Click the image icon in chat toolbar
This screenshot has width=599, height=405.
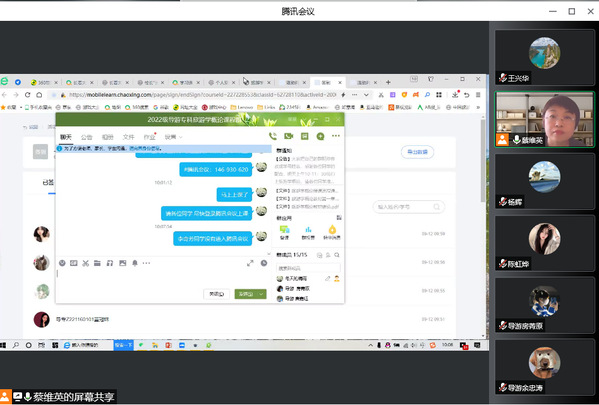123,263
